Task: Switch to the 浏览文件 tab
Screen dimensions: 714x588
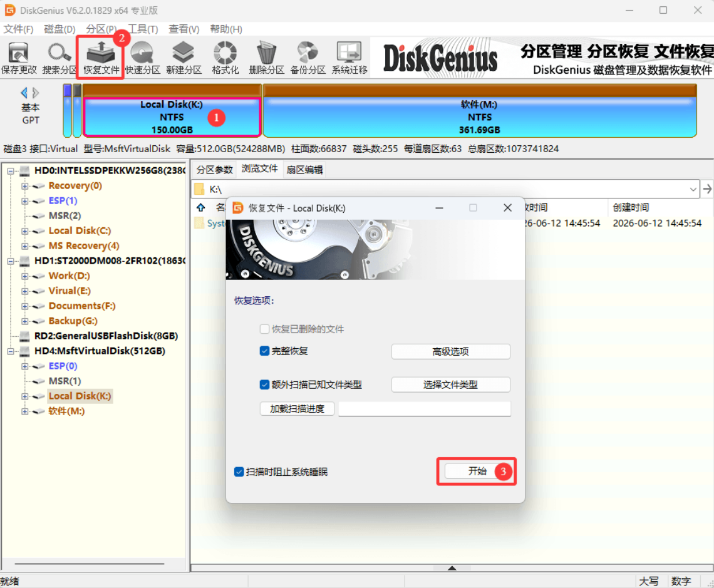Action: (x=259, y=169)
